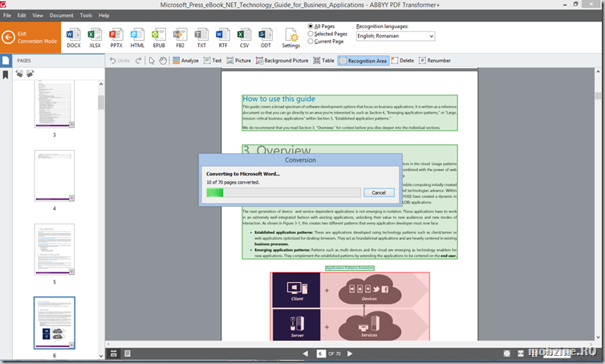Convert to ODT format
605x364 pixels.
(x=266, y=38)
